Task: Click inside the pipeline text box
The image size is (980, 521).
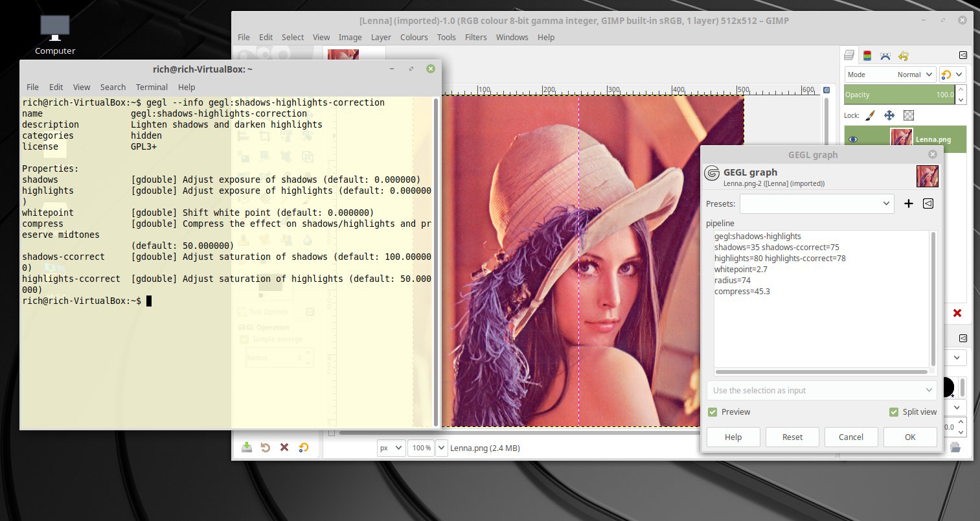Action: [821, 299]
